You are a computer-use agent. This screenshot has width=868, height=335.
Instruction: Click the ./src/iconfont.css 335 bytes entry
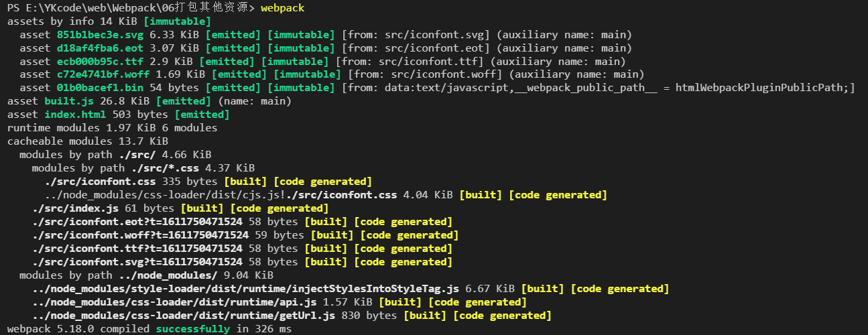point(208,182)
